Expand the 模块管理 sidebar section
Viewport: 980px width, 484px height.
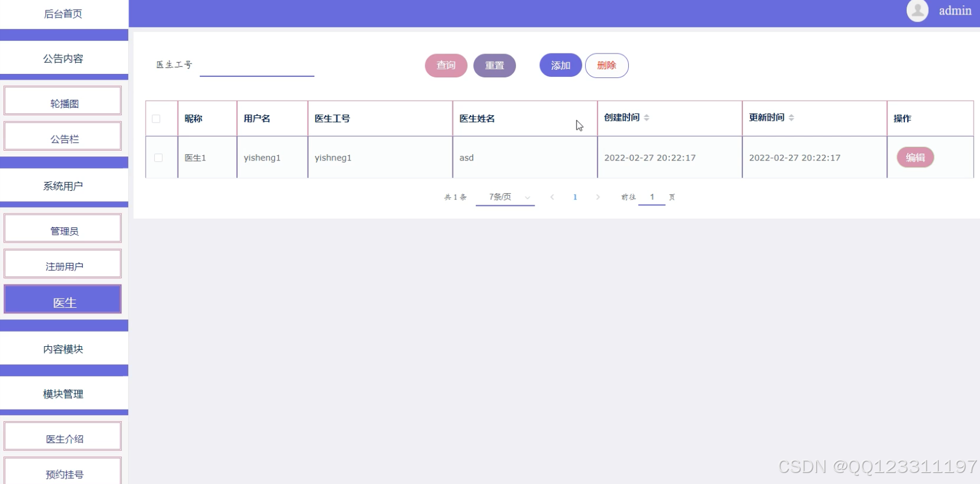[63, 394]
